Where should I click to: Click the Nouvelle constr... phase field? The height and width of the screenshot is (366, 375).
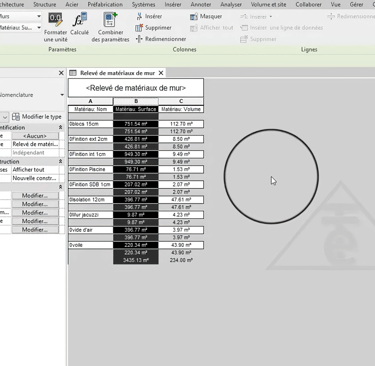coord(35,178)
